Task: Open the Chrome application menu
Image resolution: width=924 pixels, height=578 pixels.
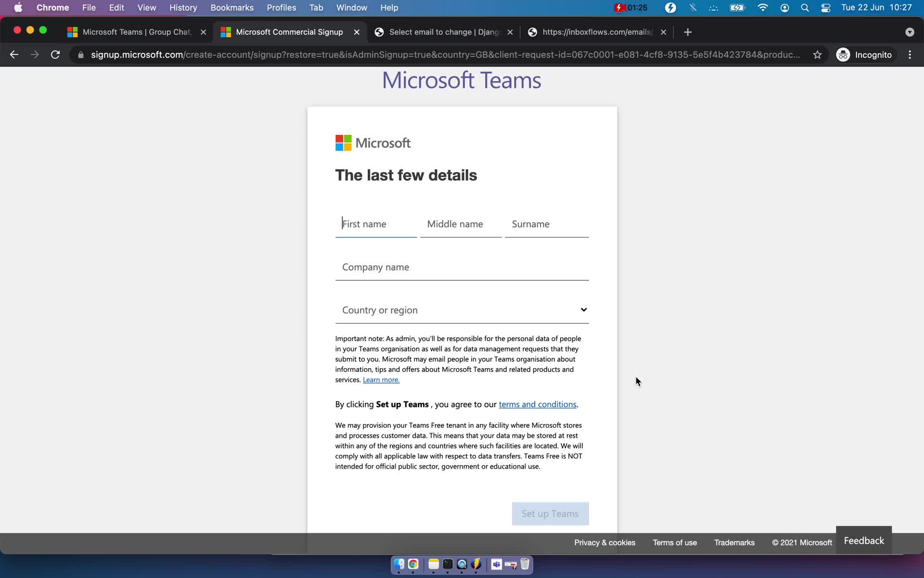Action: pos(52,8)
